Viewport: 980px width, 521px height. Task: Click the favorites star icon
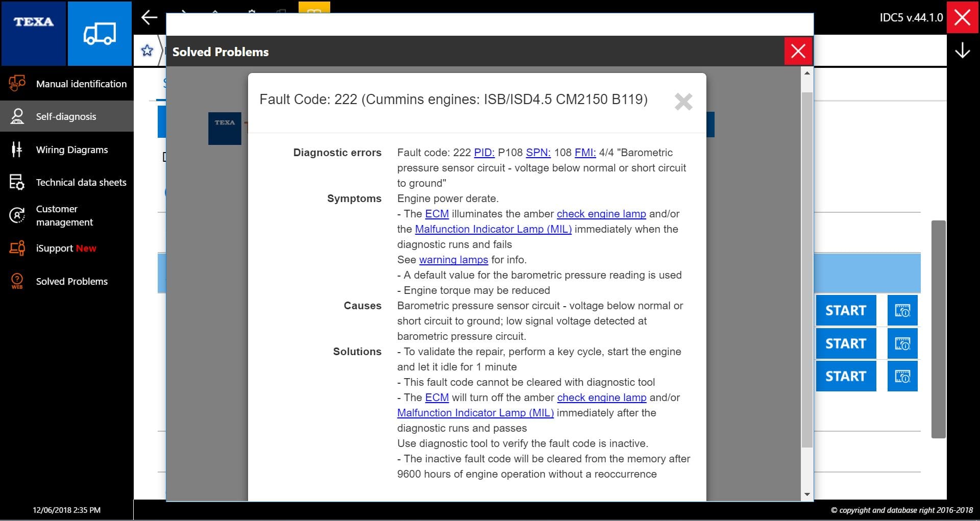(147, 51)
